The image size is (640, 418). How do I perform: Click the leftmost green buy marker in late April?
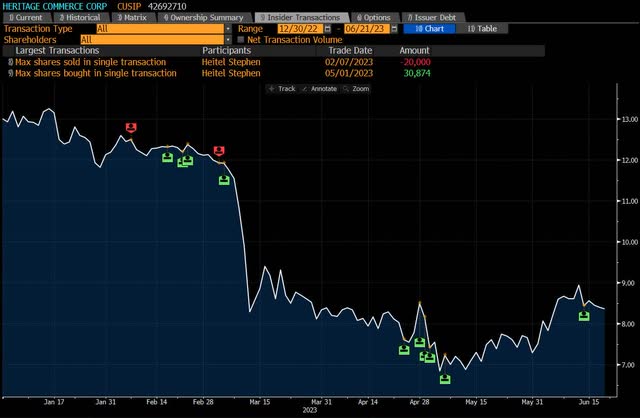pyautogui.click(x=404, y=350)
